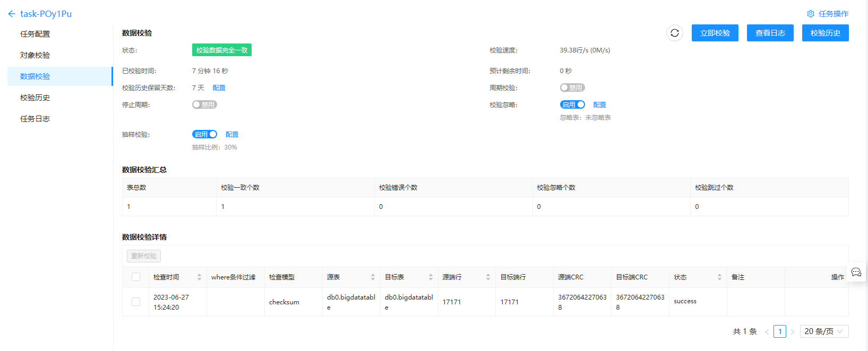Image resolution: width=868 pixels, height=351 pixels.
Task: Click the 39.38行/s (0M/s) speed value
Action: (585, 50)
